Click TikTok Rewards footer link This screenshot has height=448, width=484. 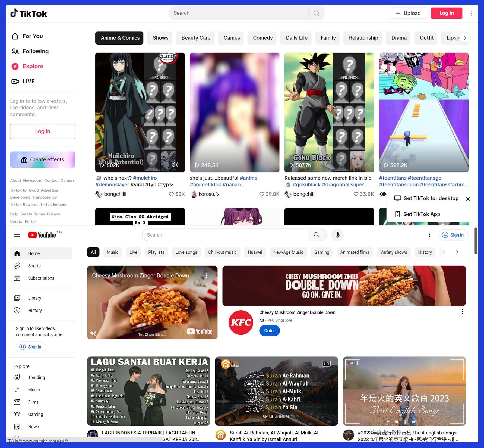(x=24, y=205)
